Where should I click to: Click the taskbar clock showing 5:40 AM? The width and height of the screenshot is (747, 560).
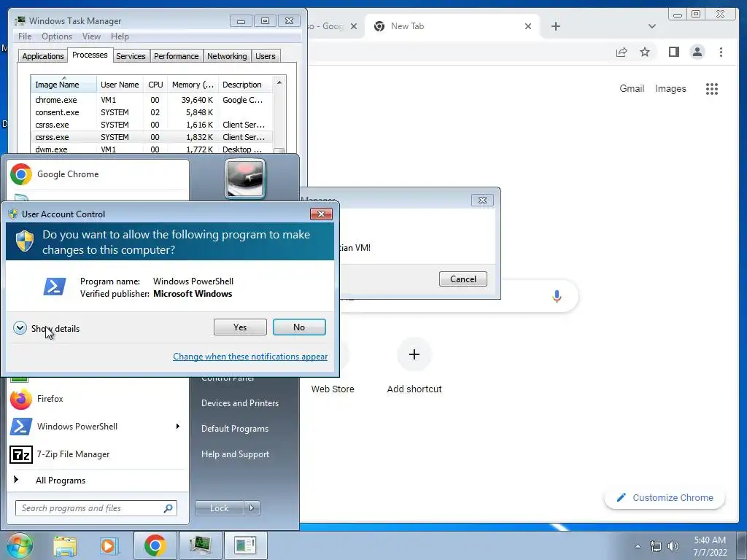pos(710,546)
